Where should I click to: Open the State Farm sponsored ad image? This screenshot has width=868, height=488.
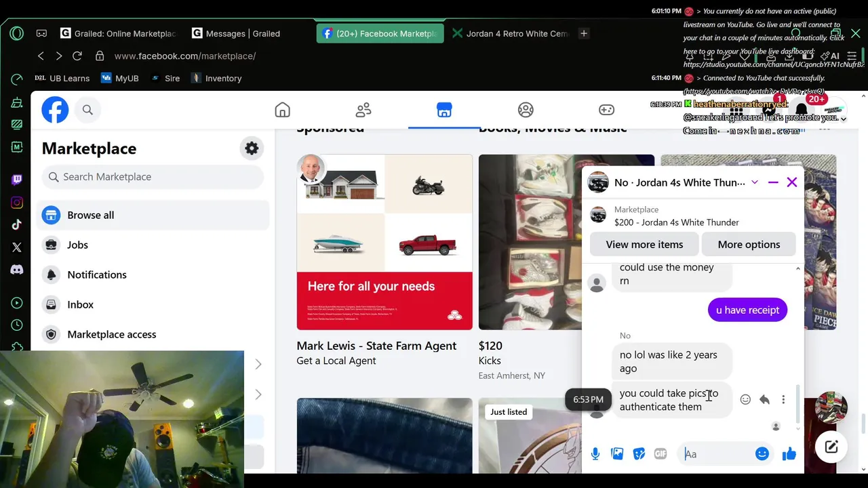click(x=384, y=242)
